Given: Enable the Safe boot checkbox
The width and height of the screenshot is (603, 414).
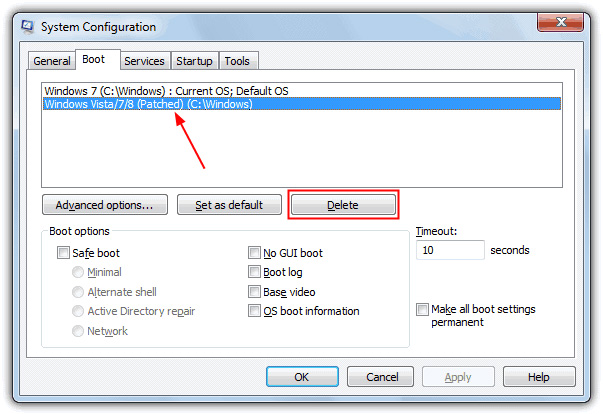Looking at the screenshot, I should [x=65, y=254].
